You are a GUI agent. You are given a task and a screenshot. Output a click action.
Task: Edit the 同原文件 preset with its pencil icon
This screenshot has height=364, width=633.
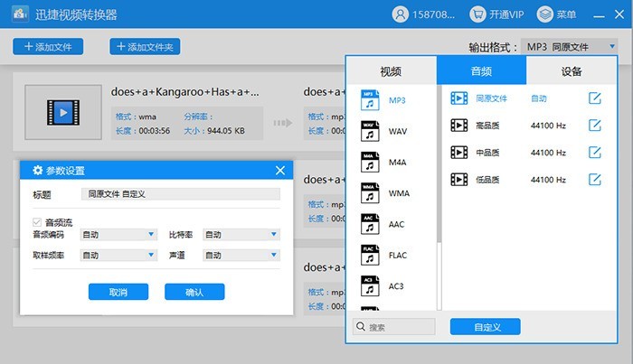coord(595,98)
